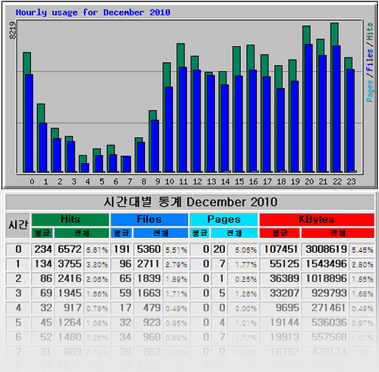Click average hits value 234

pos(42,249)
